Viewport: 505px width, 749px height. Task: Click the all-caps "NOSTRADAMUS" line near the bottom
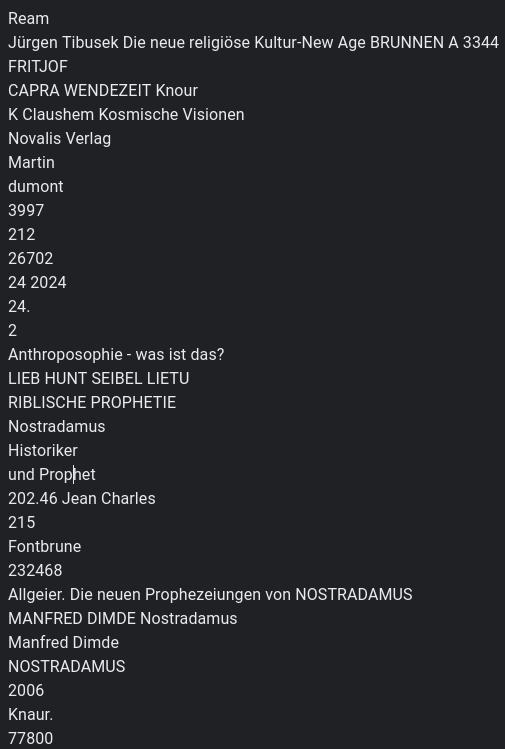66,666
